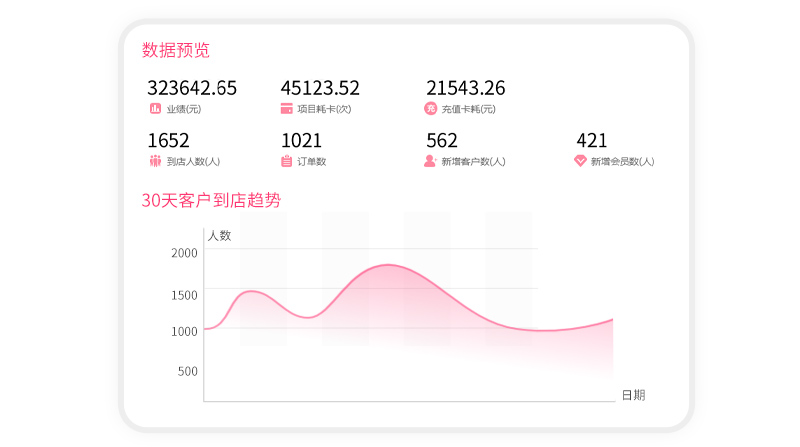
Task: Click the 30天客户到店趋势 chart title
Action: click(211, 200)
